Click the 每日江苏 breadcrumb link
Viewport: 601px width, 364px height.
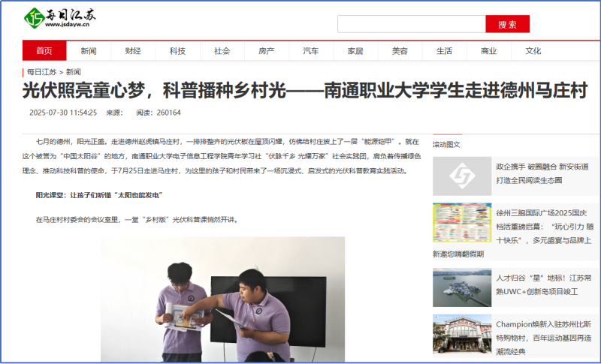pos(41,72)
